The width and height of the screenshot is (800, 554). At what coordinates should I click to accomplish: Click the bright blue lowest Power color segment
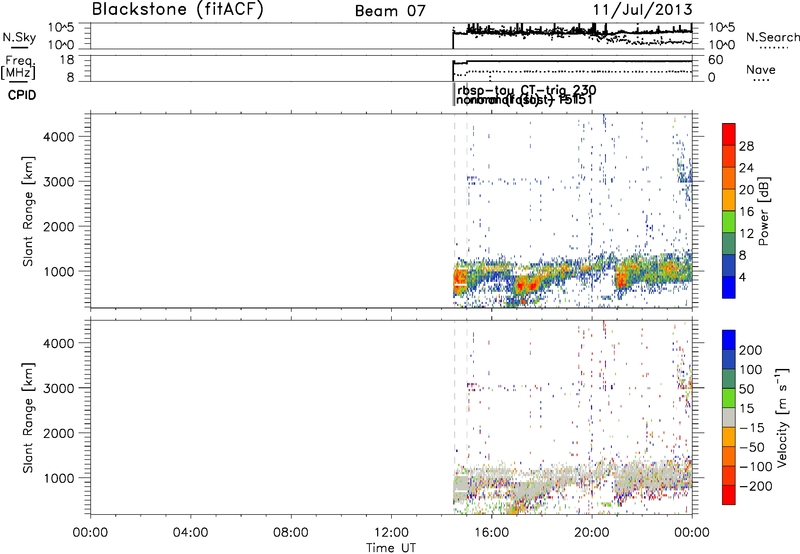(729, 287)
